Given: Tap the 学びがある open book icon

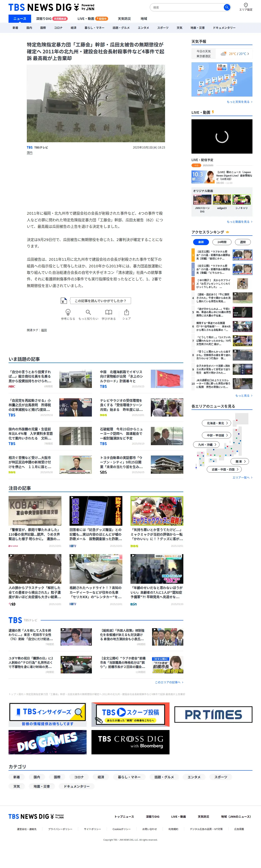Looking at the screenshot, I should (109, 312).
